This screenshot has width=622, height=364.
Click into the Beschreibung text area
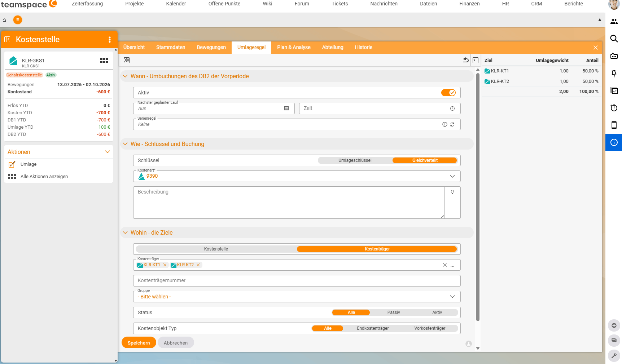pyautogui.click(x=289, y=203)
